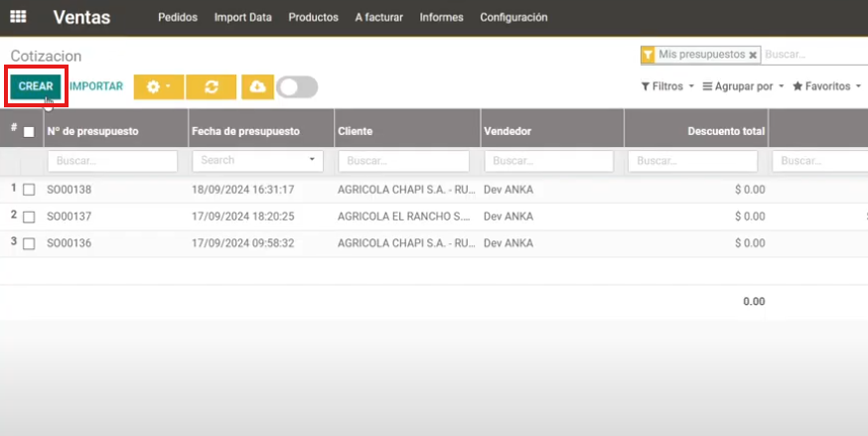Click the Ventas app title
This screenshot has width=868, height=436.
click(x=81, y=17)
